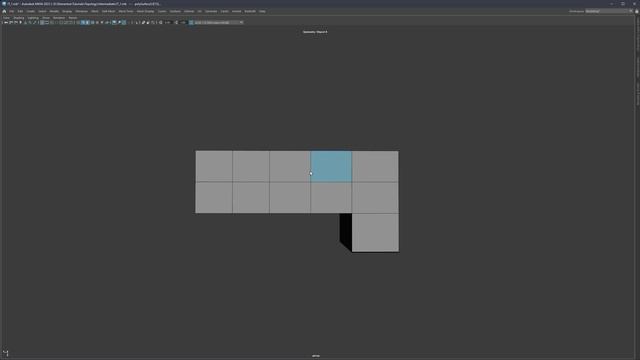
Task: Open the viewport Panels menu
Action: click(73, 18)
